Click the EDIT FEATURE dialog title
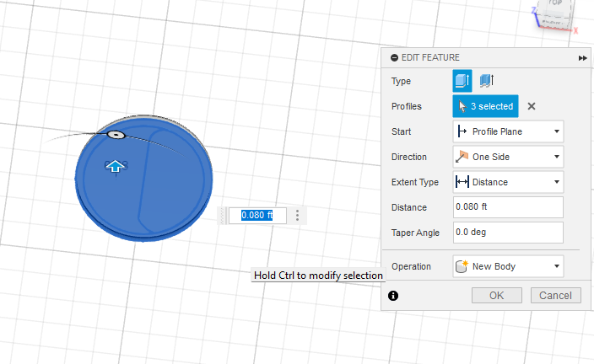 coord(430,57)
